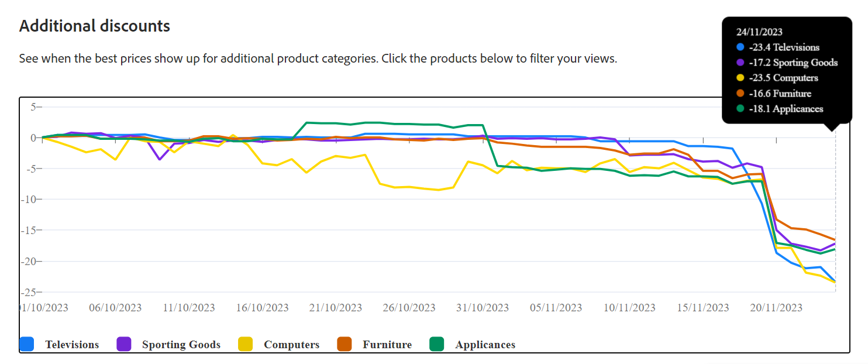Click the Additional discounts heading
This screenshot has height=364, width=868.
point(95,26)
